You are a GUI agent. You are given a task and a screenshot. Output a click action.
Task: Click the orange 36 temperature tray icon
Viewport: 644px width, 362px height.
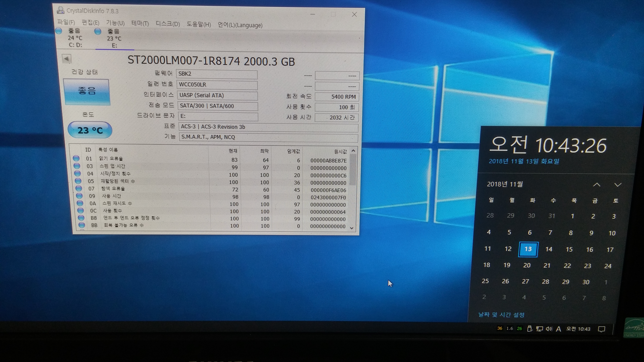tap(500, 328)
